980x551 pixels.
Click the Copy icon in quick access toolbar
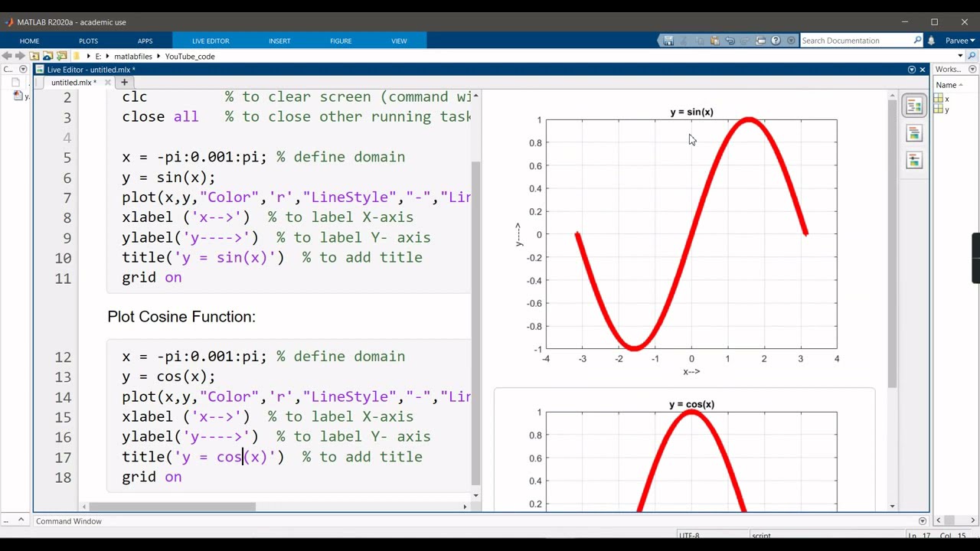[699, 41]
